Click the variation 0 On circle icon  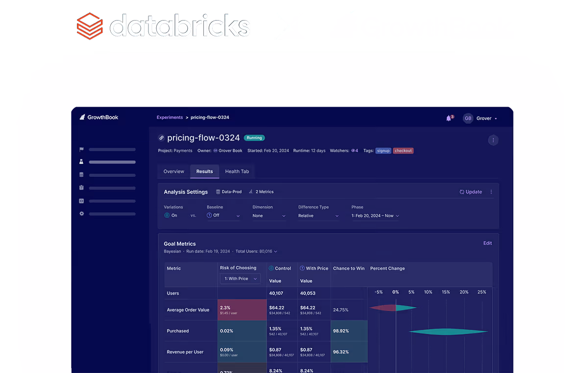click(167, 215)
